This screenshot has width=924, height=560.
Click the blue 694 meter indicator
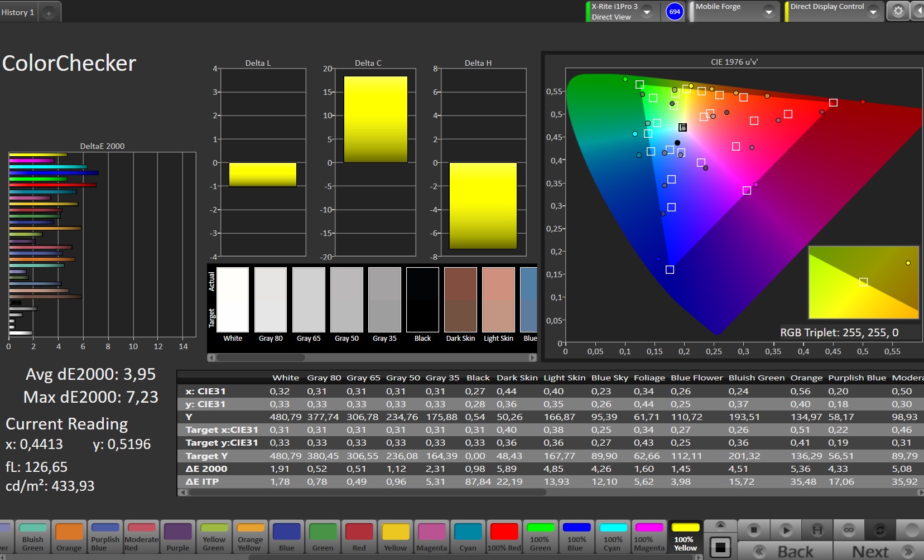(x=675, y=12)
